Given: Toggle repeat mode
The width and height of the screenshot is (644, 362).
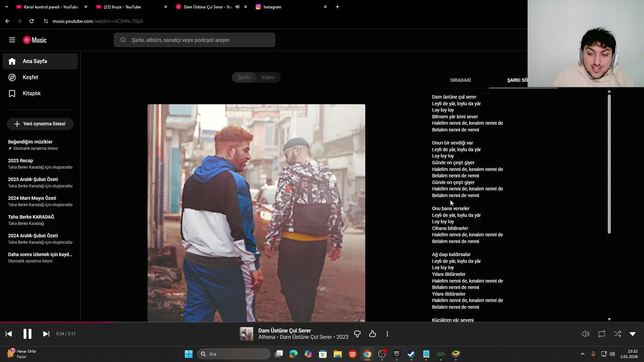Looking at the screenshot, I should [x=602, y=334].
